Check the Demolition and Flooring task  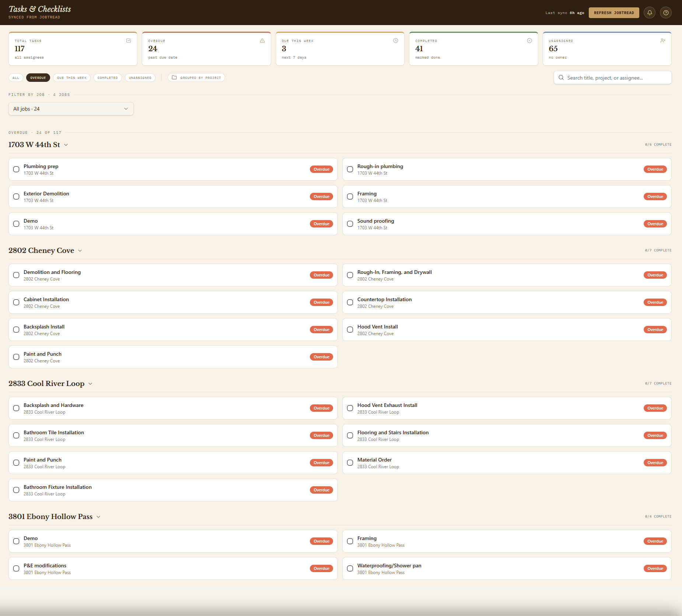coord(16,275)
